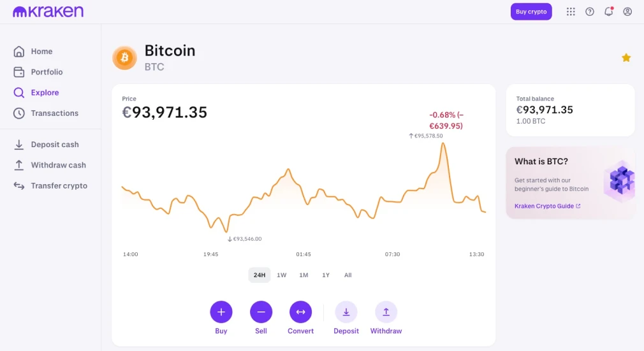Screen dimensions: 644x351
Task: Click the Withdraw upload icon
Action: pyautogui.click(x=386, y=312)
